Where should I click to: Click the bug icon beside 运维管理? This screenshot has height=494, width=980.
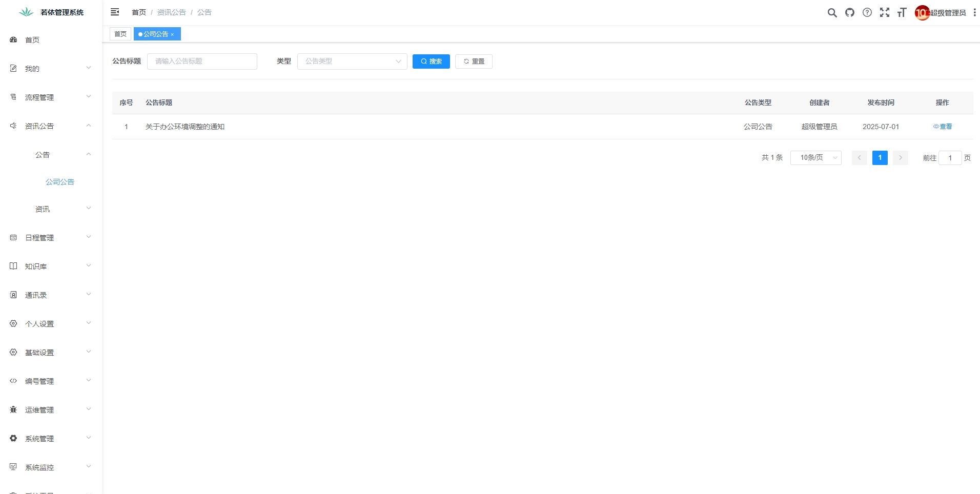tap(13, 409)
